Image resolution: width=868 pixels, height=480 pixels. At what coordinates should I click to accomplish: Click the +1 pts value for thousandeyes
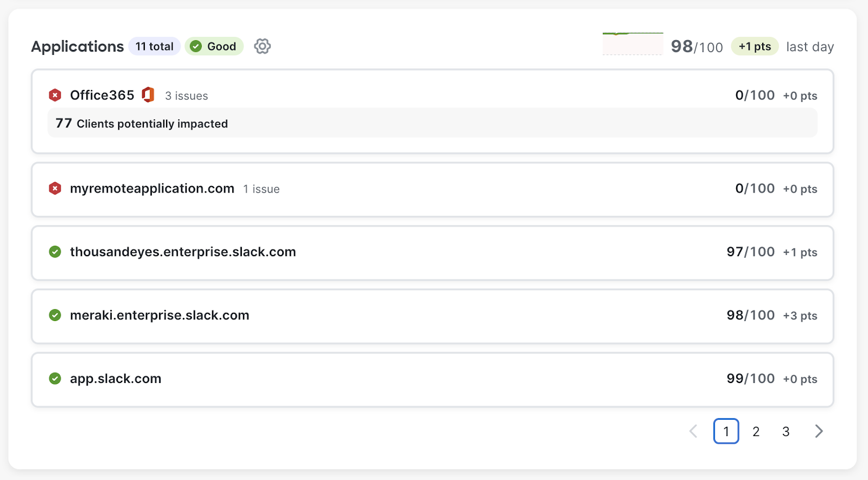tap(800, 253)
